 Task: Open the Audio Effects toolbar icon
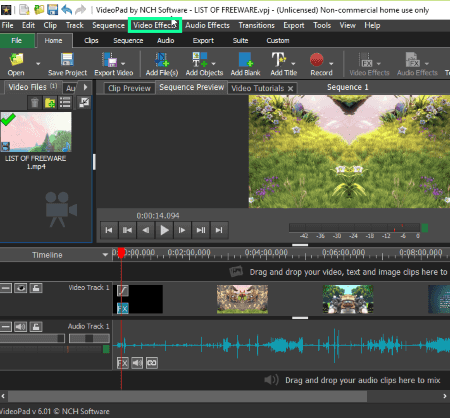tap(413, 60)
